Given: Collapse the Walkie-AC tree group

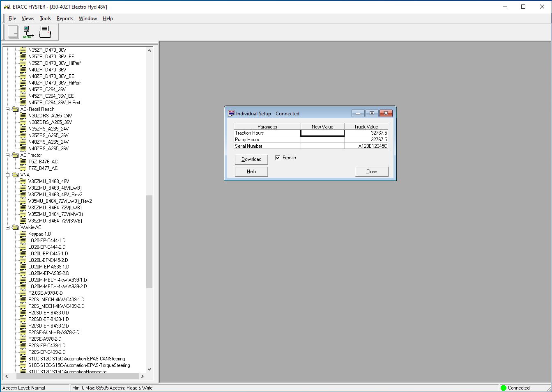Looking at the screenshot, I should 8,227.
